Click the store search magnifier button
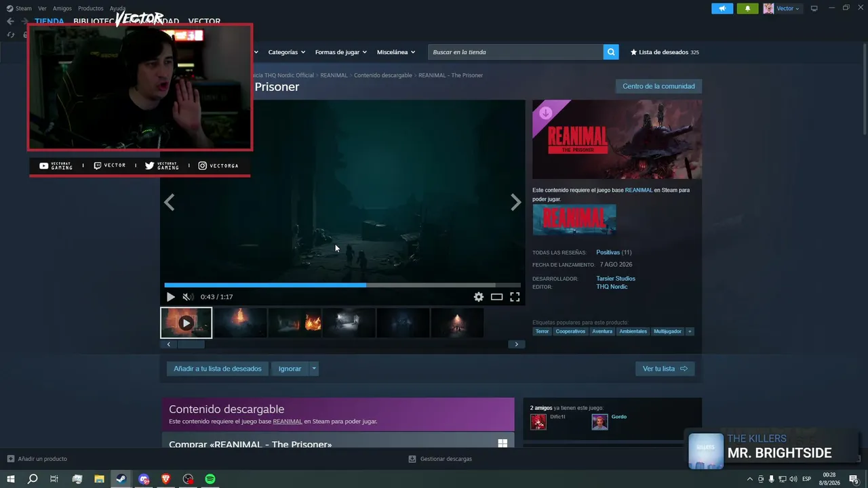Viewport: 868px width, 488px height. 611,52
